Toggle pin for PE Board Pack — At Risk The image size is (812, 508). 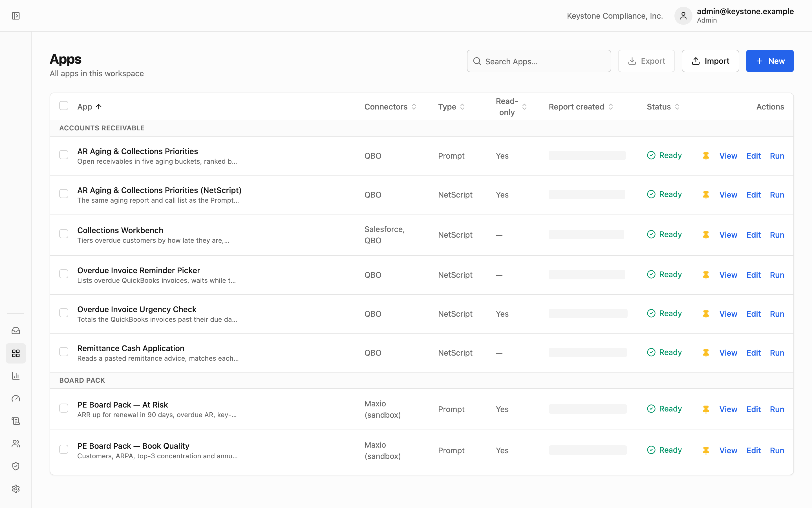(706, 409)
